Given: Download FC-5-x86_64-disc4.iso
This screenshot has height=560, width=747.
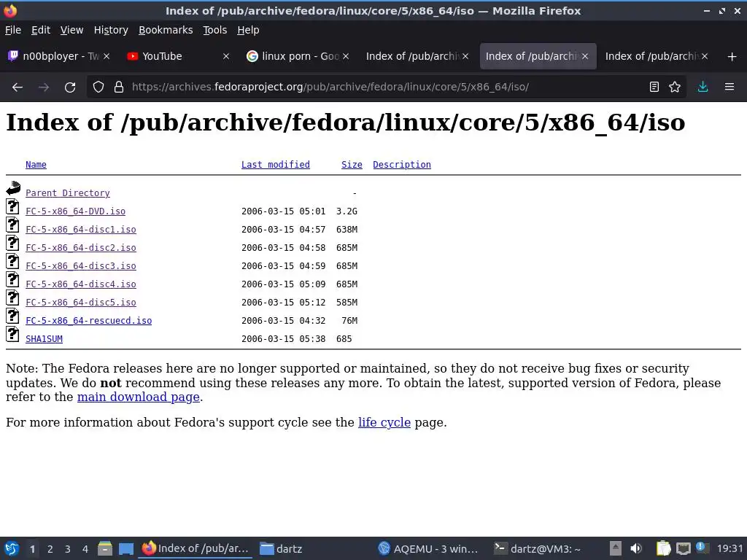Looking at the screenshot, I should [x=80, y=284].
